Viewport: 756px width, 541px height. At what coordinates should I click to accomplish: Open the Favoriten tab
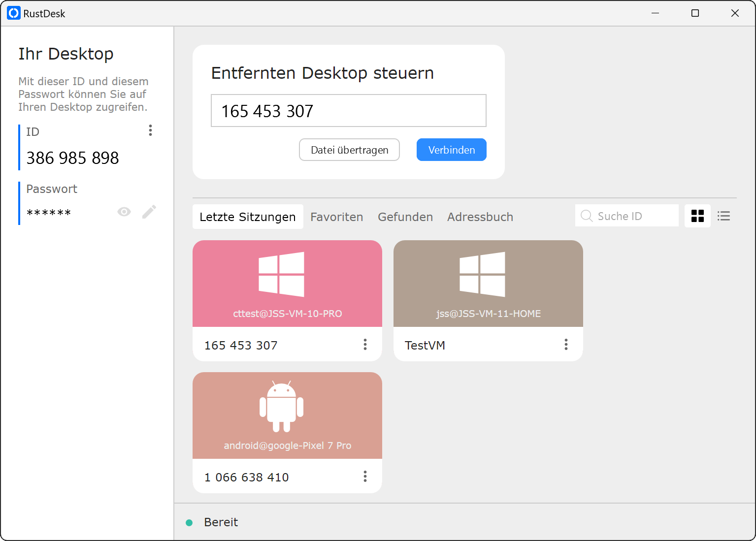336,217
